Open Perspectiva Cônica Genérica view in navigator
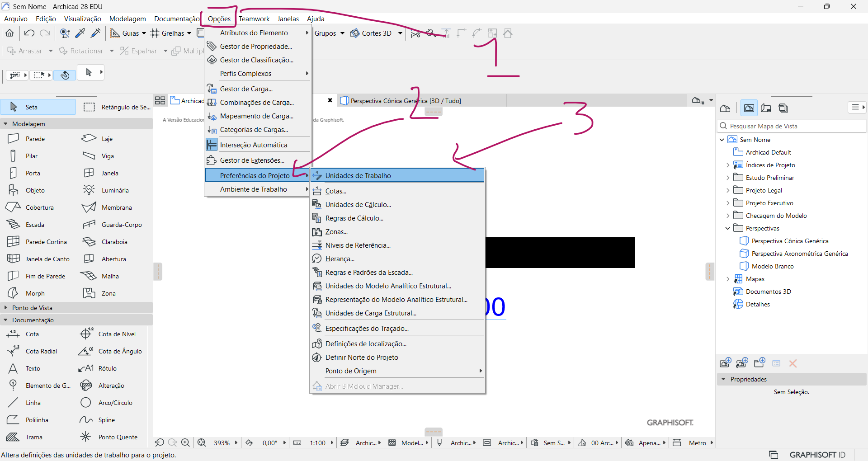 coord(789,241)
